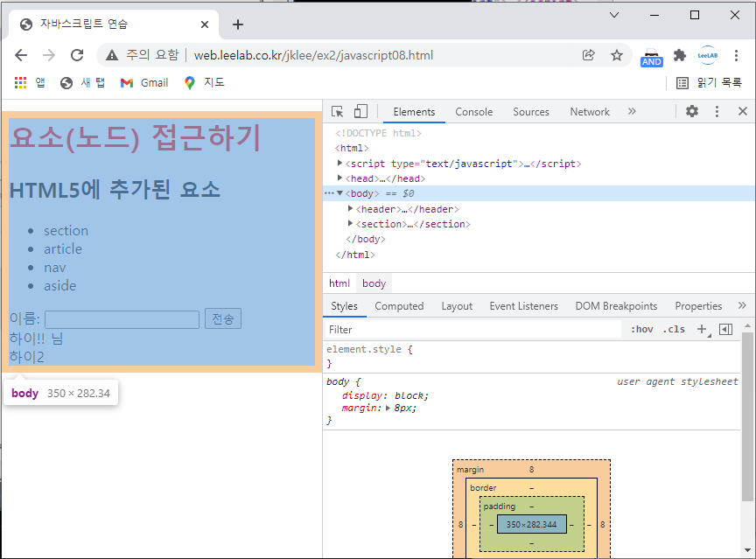Open Chrome's three-dot menu
This screenshot has width=756, height=559.
(736, 55)
